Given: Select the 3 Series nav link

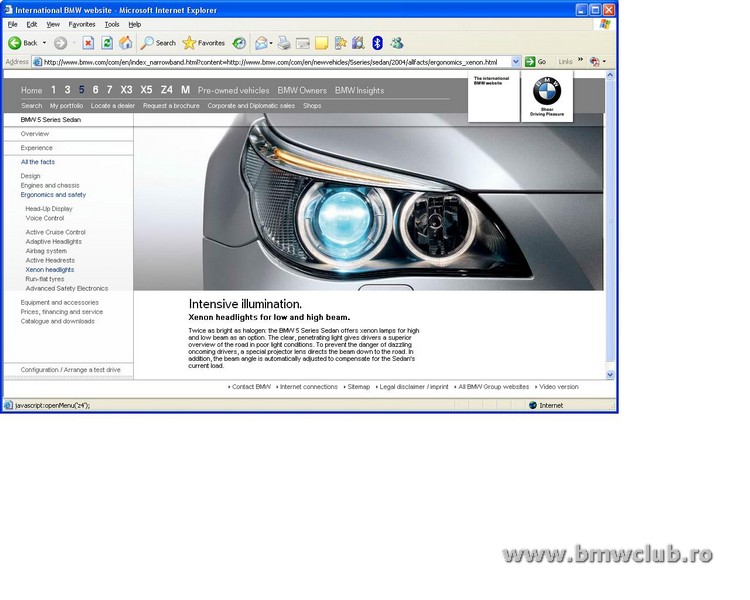Looking at the screenshot, I should coord(67,90).
